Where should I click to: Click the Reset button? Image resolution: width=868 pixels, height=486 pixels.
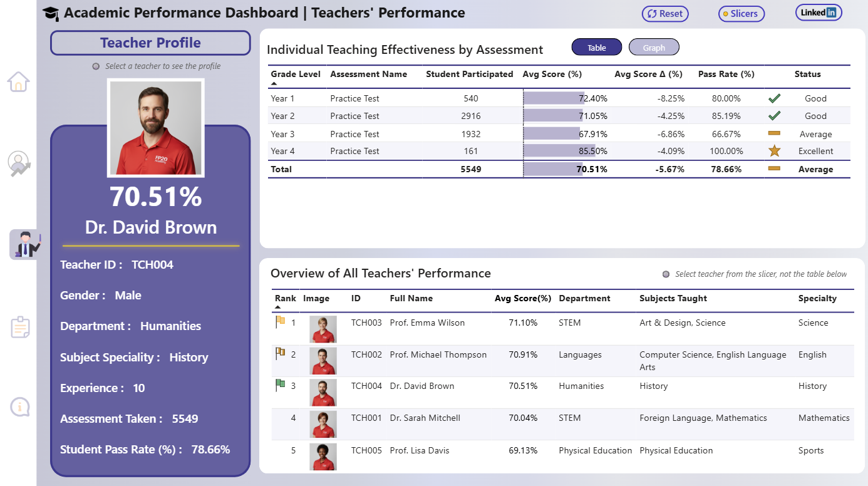pyautogui.click(x=665, y=14)
